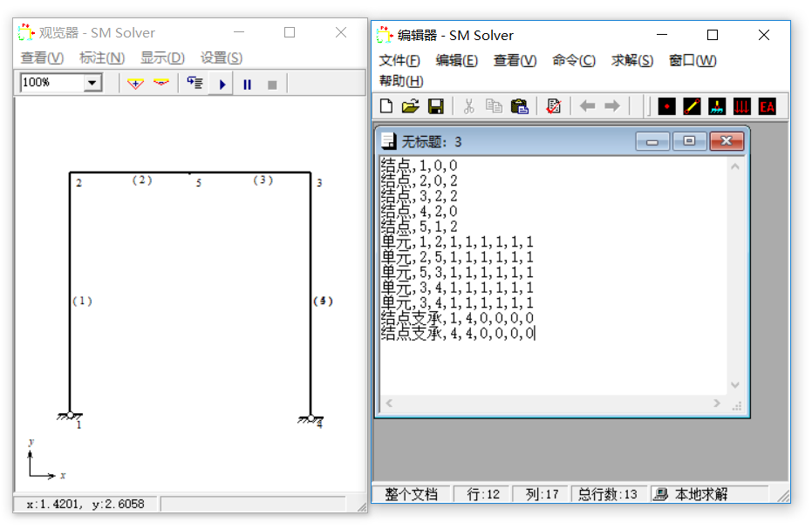The width and height of the screenshot is (812, 529).
Task: Click the left arrow of document horizontal scrollbar
Action: click(389, 403)
